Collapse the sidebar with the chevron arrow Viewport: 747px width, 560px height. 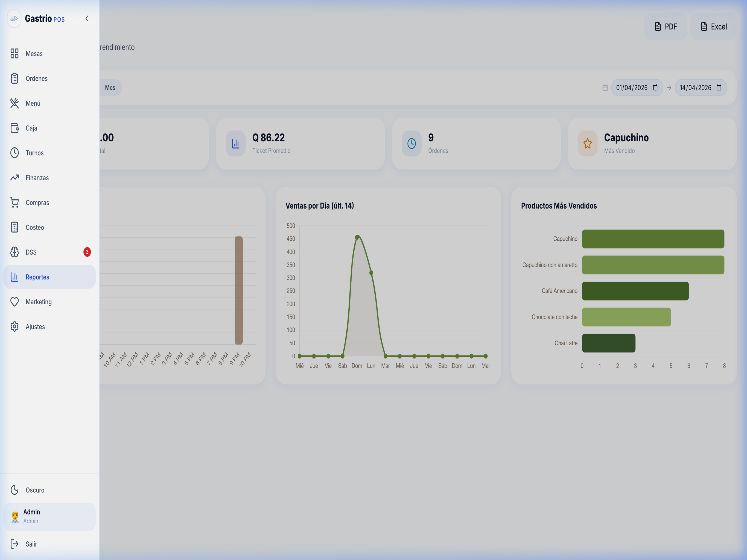click(87, 19)
